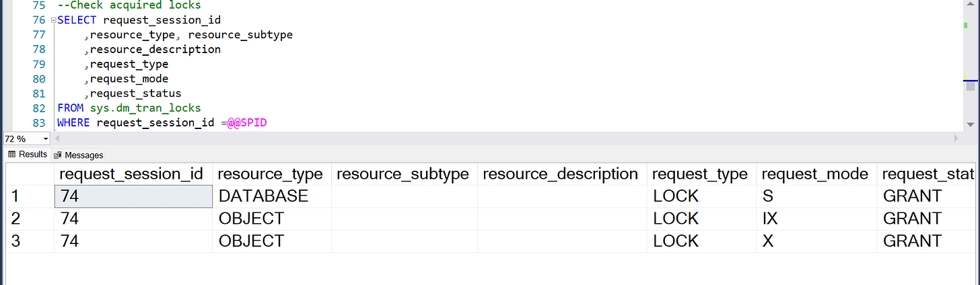Select the OBJECT cell in row 2
The image size is (980, 285).
pyautogui.click(x=271, y=218)
